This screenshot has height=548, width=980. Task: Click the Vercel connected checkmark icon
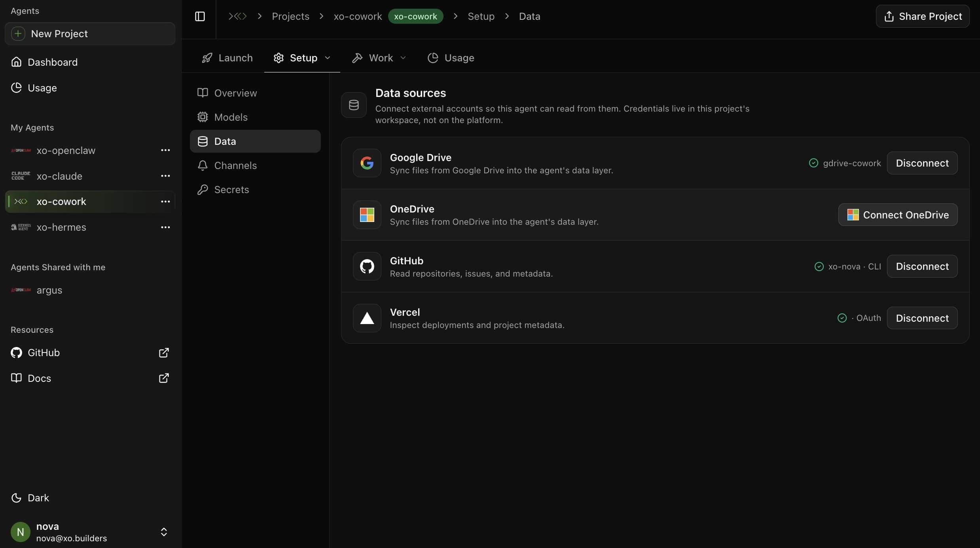point(842,318)
